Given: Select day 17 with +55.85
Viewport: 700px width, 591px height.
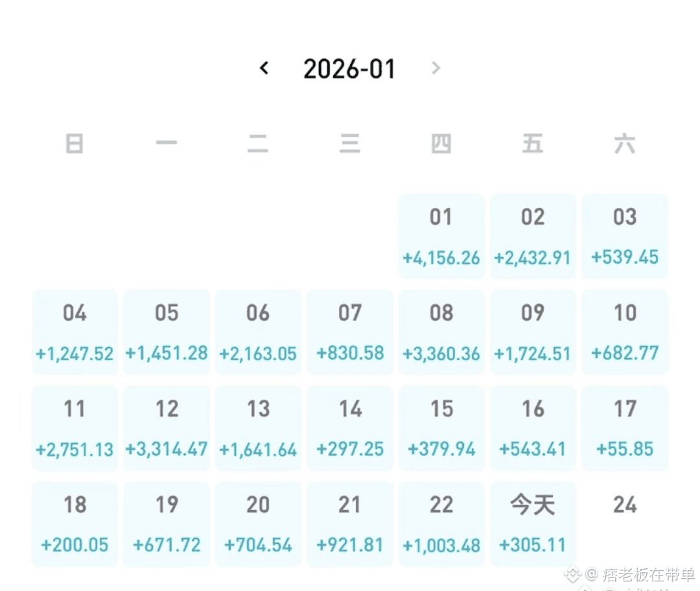Looking at the screenshot, I should (x=625, y=428).
